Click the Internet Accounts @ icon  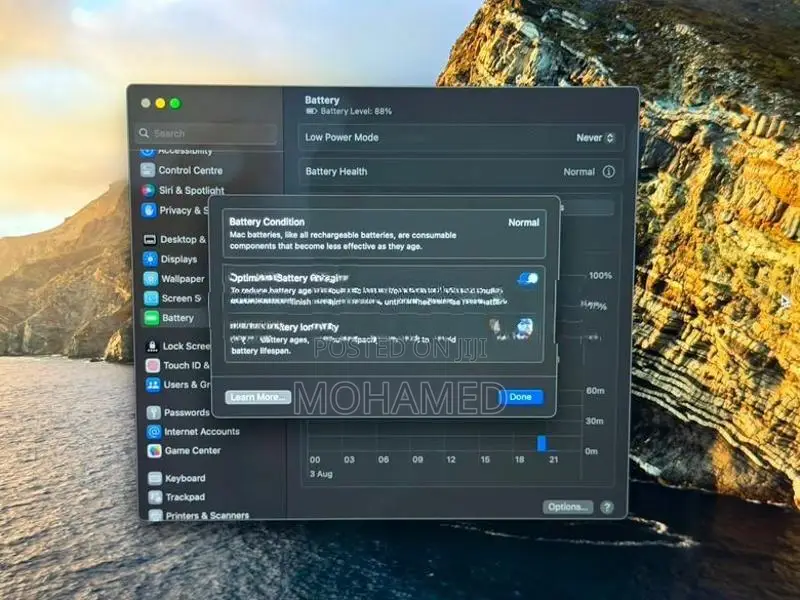point(154,432)
